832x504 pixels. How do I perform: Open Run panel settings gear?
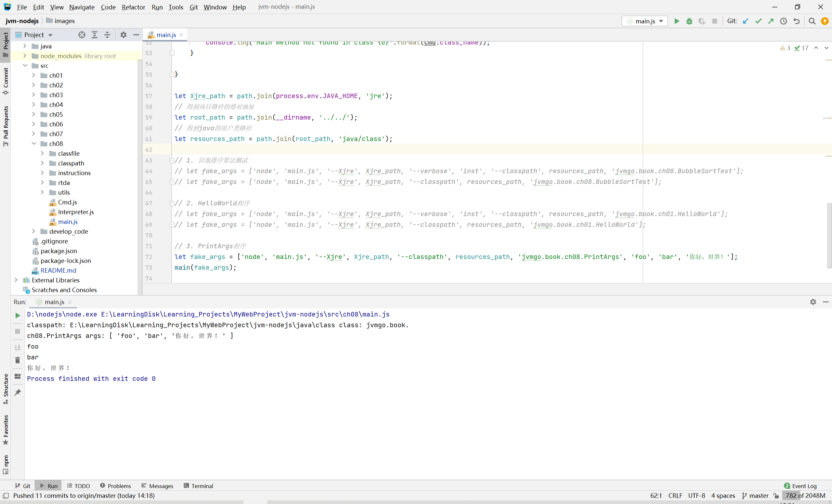click(x=813, y=302)
